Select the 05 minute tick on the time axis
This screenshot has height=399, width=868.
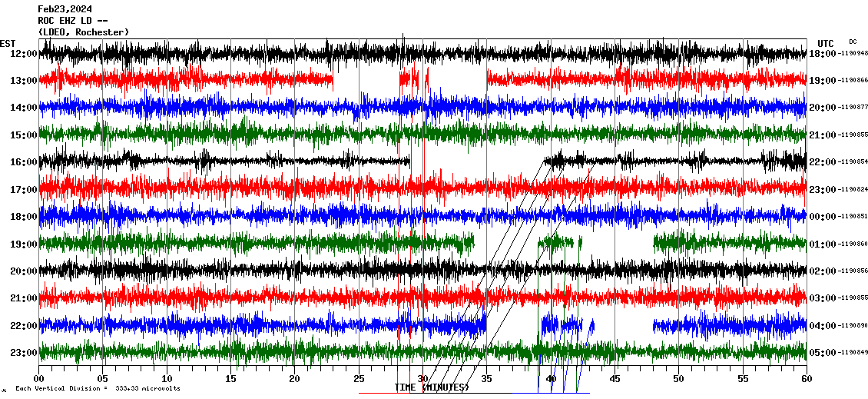point(103,378)
